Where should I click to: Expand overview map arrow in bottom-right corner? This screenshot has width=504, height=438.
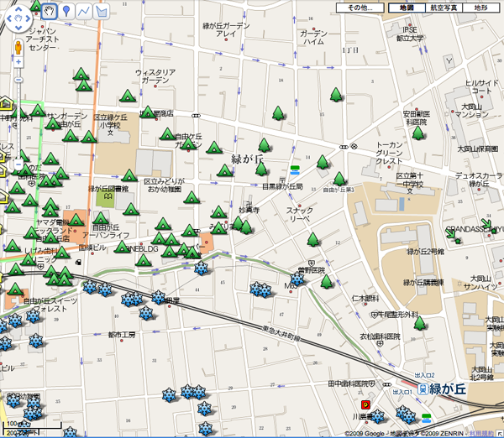[498, 432]
